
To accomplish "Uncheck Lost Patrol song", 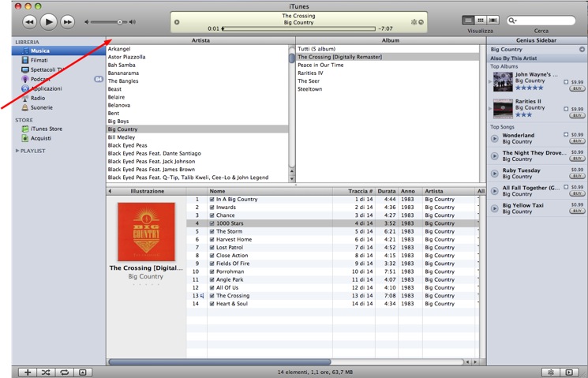I will click(212, 248).
